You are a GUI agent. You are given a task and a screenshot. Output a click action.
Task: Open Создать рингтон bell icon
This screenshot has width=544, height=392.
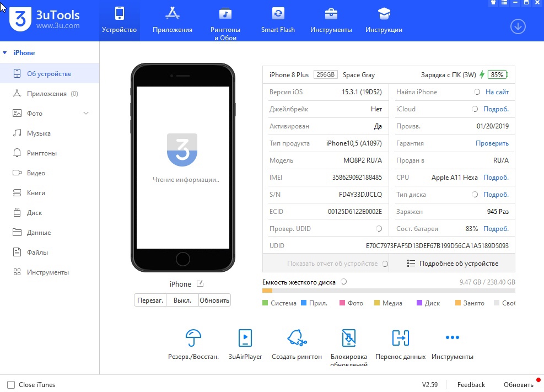tap(297, 338)
